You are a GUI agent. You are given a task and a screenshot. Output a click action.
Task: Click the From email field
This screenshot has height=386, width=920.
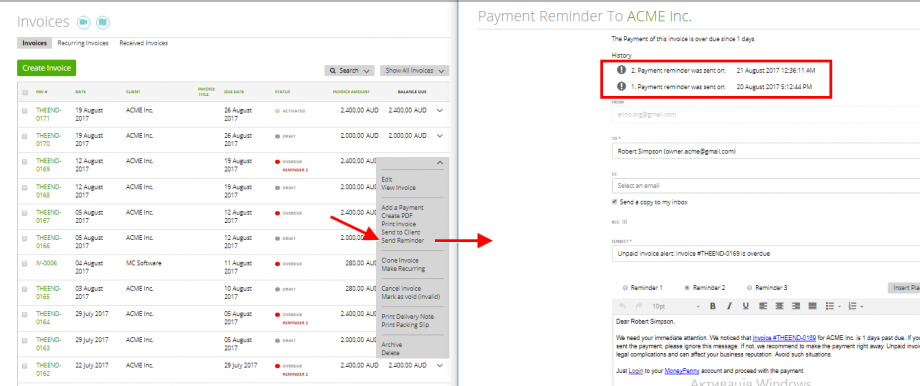click(x=765, y=115)
